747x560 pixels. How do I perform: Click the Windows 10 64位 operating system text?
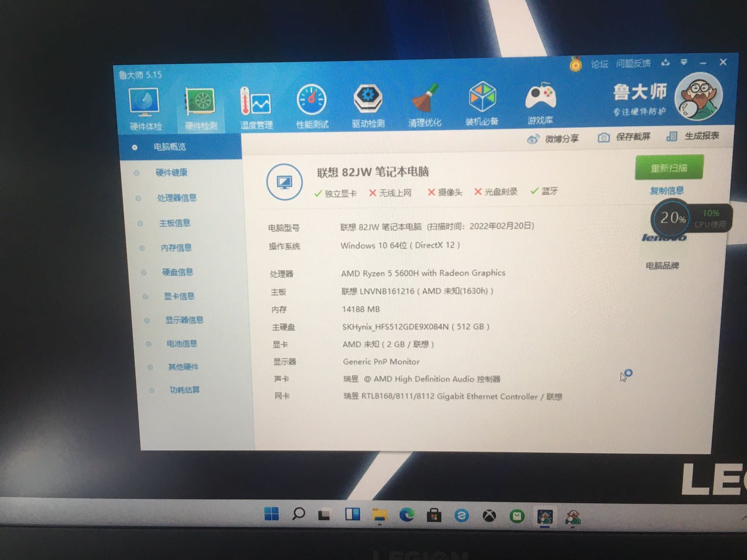click(x=400, y=245)
